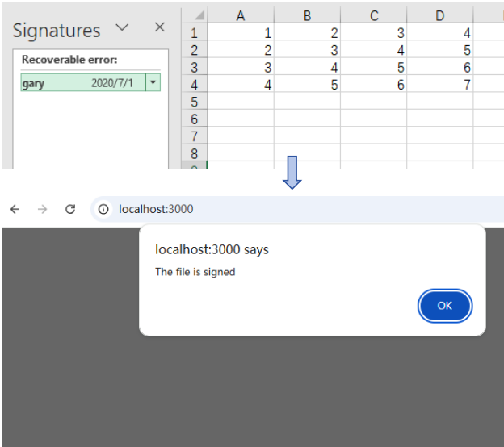
Task: Select row 5 header
Action: tap(195, 102)
